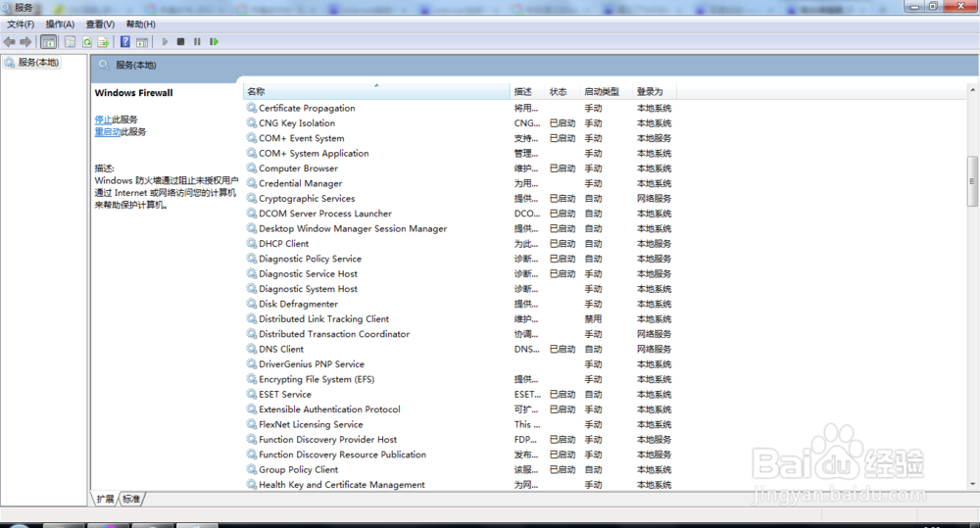The width and height of the screenshot is (980, 528).
Task: Select Desktop Window Manager Session Manager
Action: (x=353, y=228)
